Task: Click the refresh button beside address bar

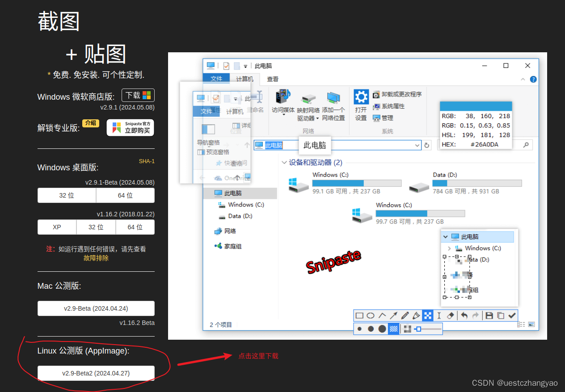Action: coord(427,145)
